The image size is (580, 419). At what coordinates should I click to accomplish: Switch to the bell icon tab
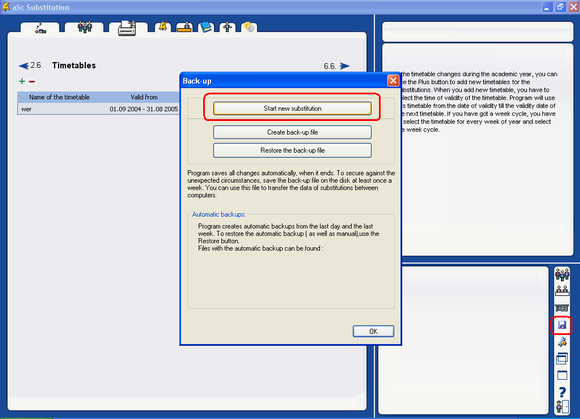tap(163, 27)
